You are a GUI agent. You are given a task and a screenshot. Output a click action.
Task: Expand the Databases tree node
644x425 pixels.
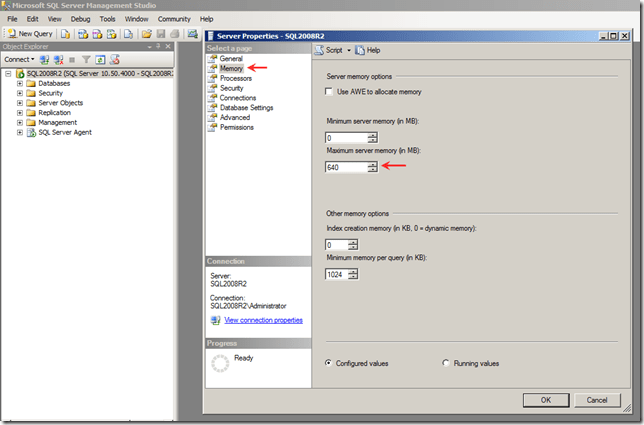click(x=19, y=83)
